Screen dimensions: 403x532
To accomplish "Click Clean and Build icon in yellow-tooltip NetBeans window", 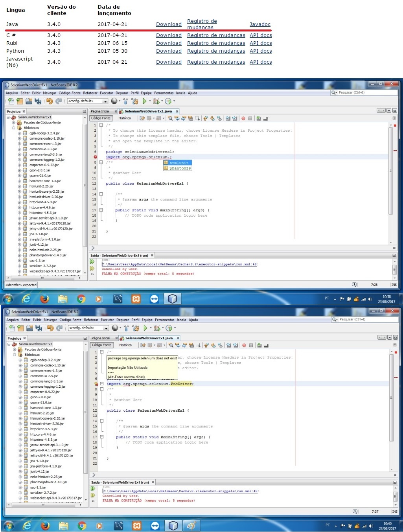I will 136,328.
